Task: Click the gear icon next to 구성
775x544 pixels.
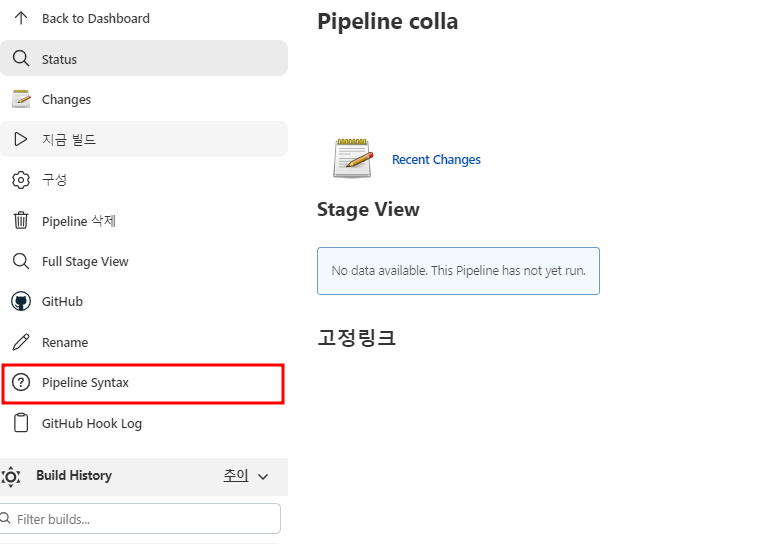Action: pos(21,180)
